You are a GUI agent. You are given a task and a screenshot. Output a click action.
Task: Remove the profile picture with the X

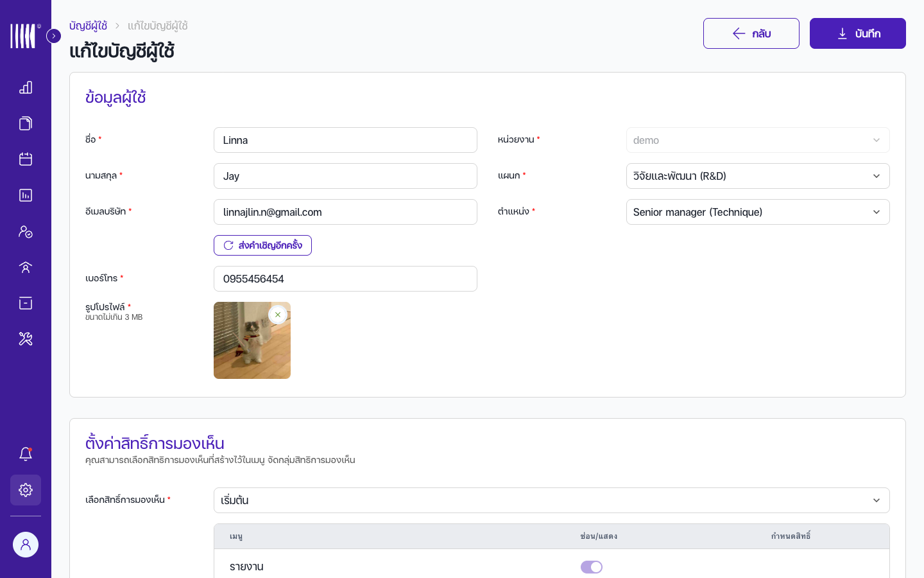coord(278,315)
